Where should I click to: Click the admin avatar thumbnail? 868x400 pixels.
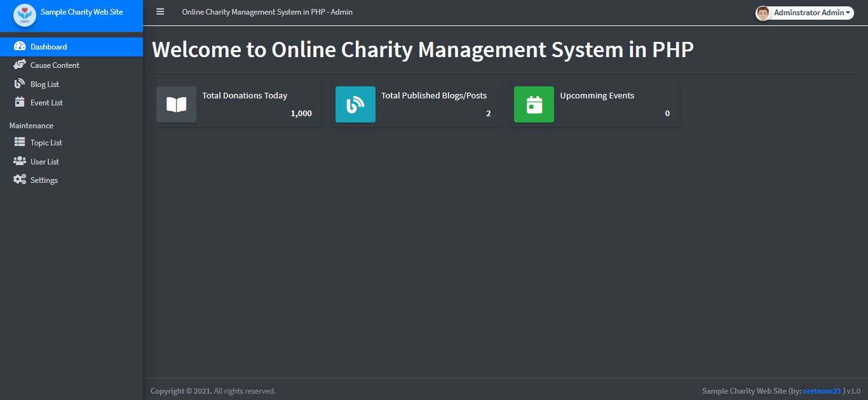tap(763, 12)
